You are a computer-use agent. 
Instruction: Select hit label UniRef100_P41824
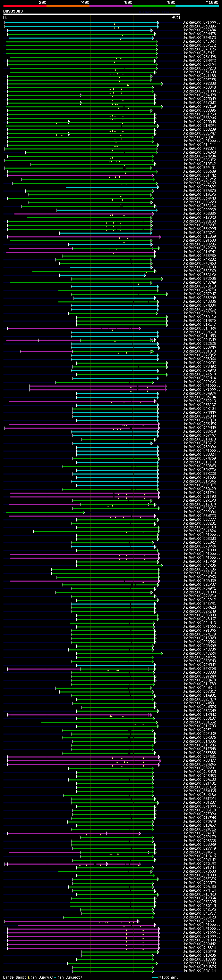click(x=199, y=531)
